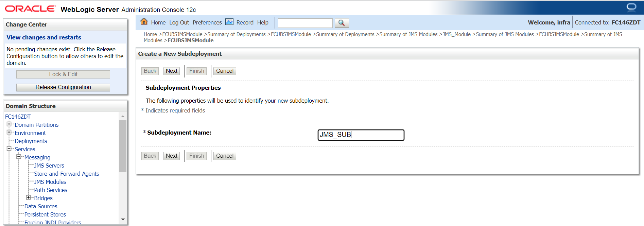Click the Domain Structure scrollbar thumb
Image resolution: width=644 pixels, height=226 pixels.
pyautogui.click(x=123, y=146)
